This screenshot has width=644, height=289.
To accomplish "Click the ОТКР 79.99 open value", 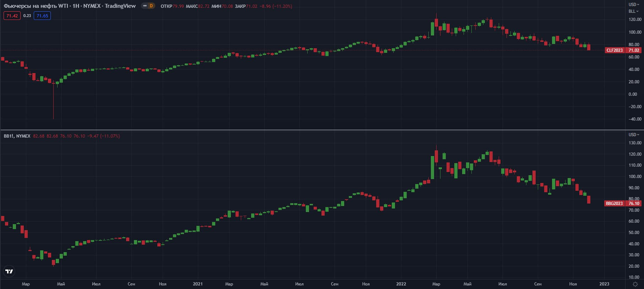I will click(172, 6).
